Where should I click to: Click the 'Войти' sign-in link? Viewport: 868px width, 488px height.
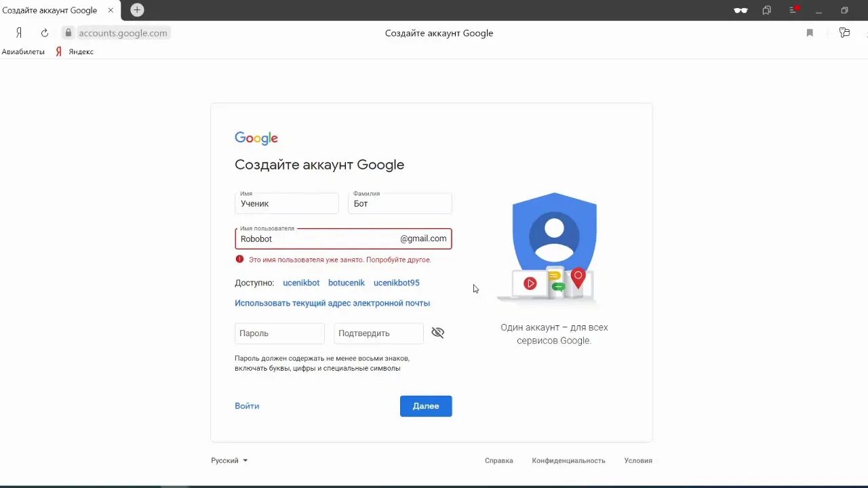[x=247, y=406]
